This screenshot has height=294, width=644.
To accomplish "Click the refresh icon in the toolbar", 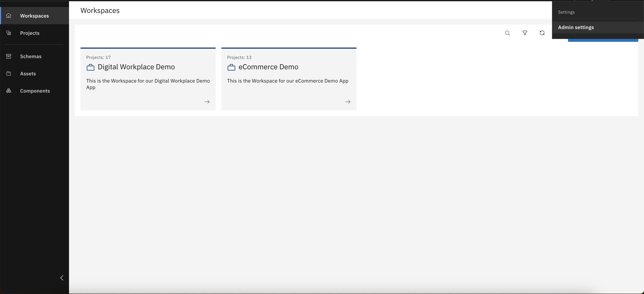I will click(x=542, y=33).
